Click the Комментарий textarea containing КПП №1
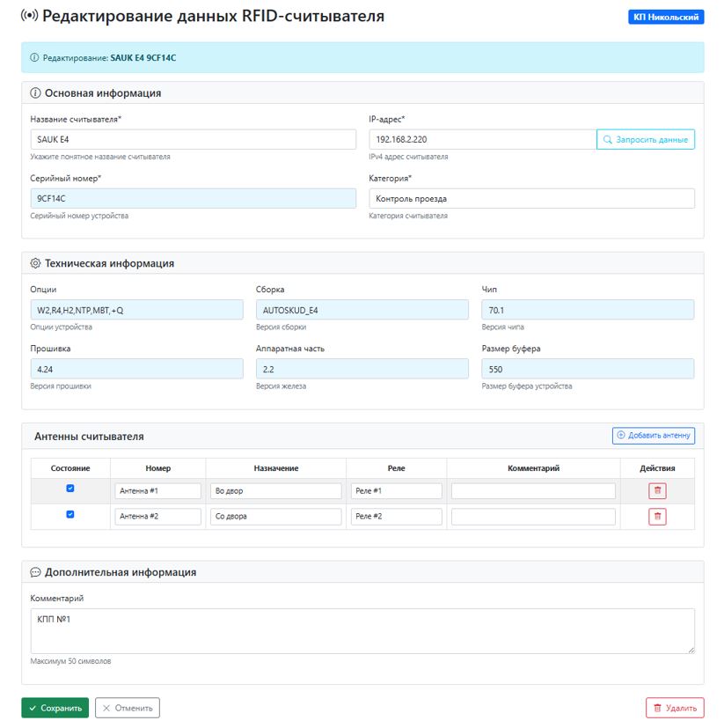This screenshot has height=728, width=724. tap(361, 629)
